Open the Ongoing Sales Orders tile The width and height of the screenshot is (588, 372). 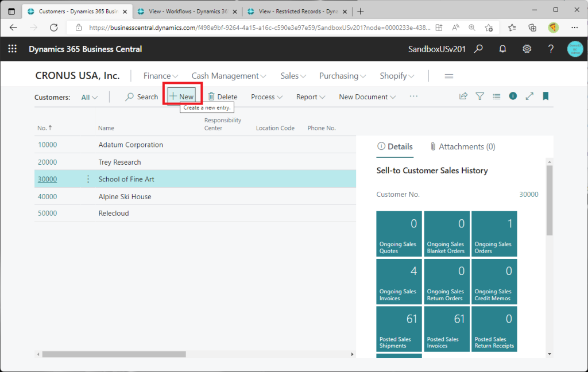494,234
